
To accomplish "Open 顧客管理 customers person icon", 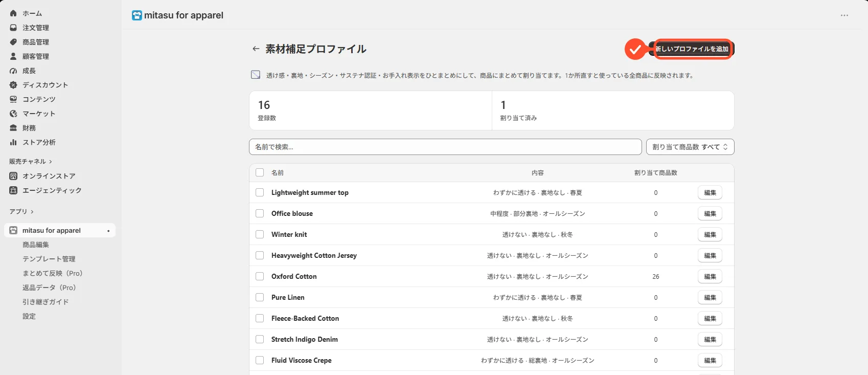I will click(x=13, y=56).
